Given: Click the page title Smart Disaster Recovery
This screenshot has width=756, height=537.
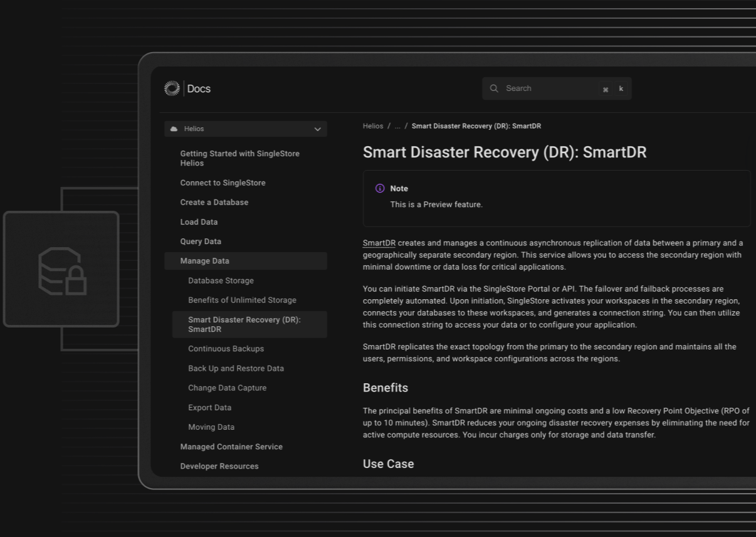Looking at the screenshot, I should point(505,152).
